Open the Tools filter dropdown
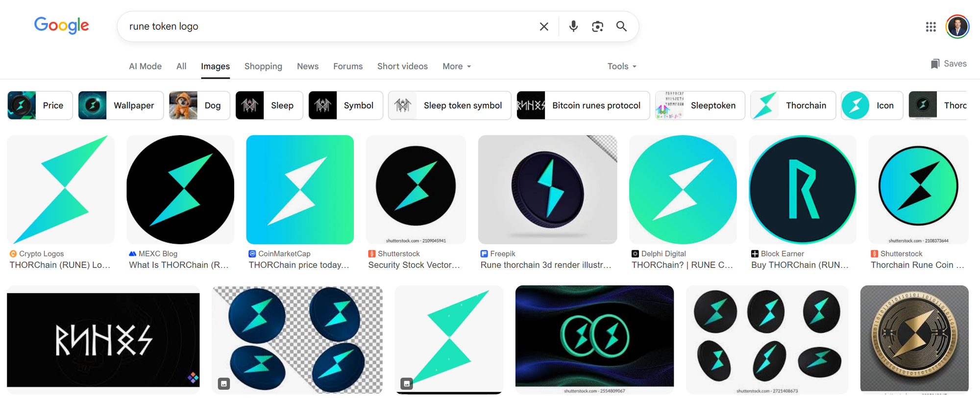980x398 pixels. pos(621,66)
